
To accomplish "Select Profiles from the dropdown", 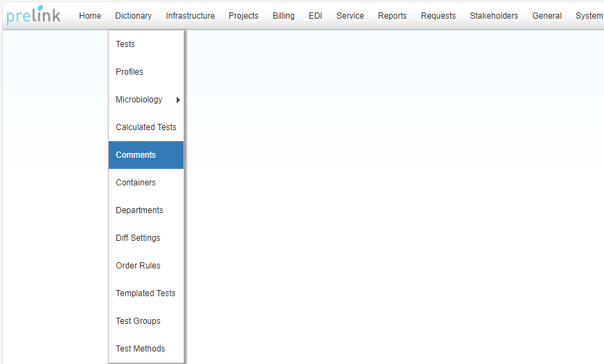I will [x=146, y=72].
